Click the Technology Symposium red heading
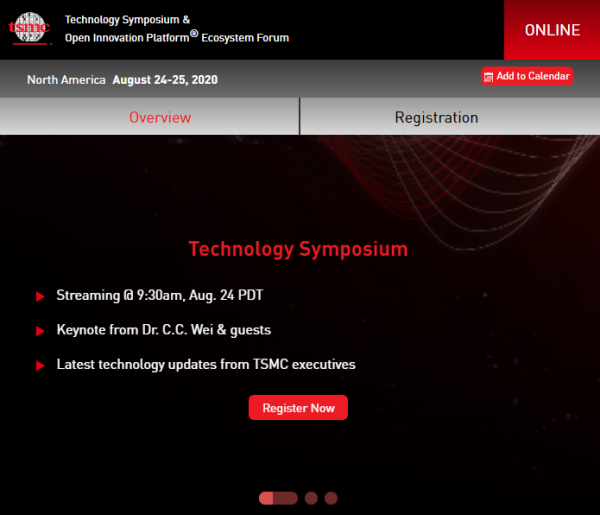Viewport: 600px width, 515px height. coord(298,249)
